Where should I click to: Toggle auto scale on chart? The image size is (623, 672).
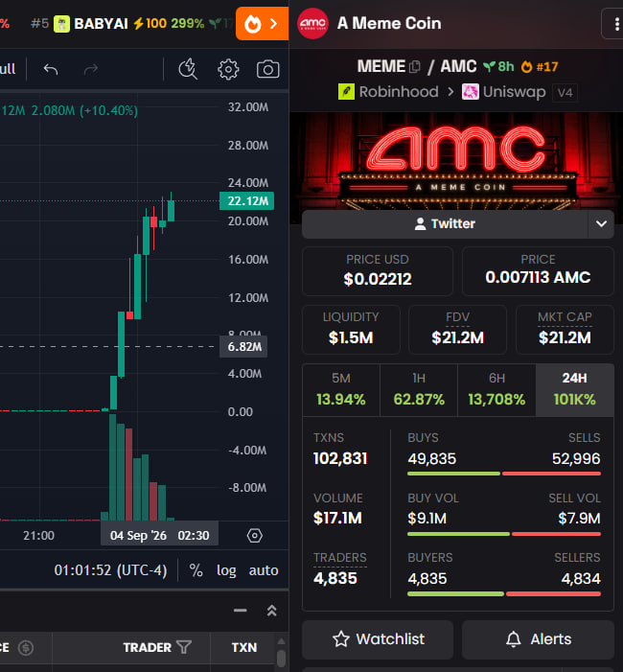264,570
